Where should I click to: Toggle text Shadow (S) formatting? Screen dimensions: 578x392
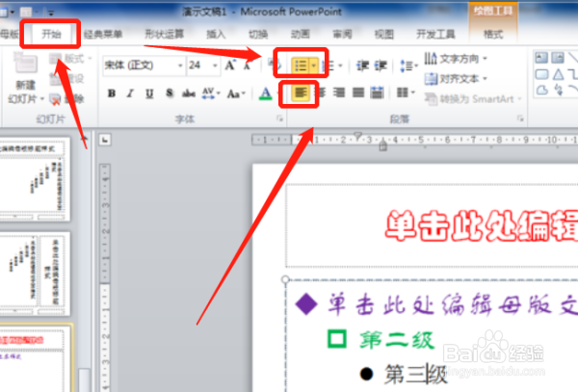tap(170, 93)
